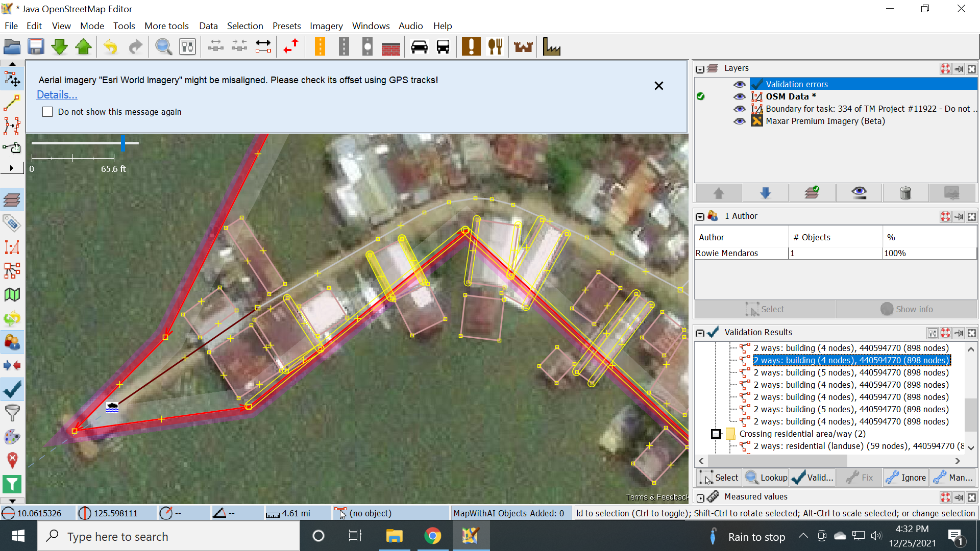Click the Undo toolbar icon
Screen dimensions: 980x551
click(x=110, y=47)
